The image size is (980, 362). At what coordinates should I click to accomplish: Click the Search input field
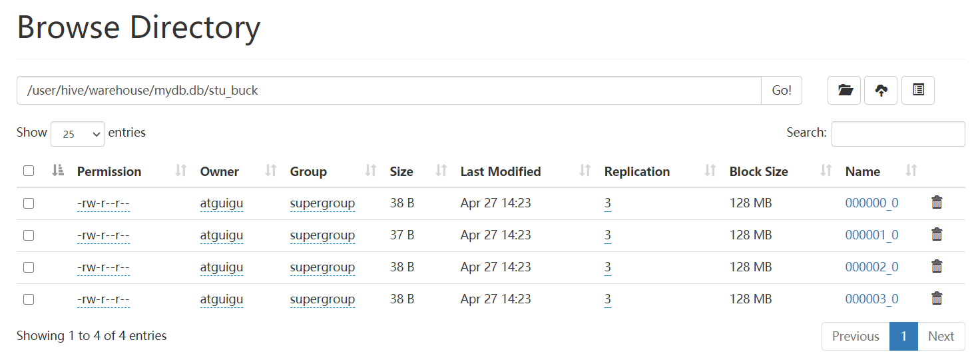[898, 134]
